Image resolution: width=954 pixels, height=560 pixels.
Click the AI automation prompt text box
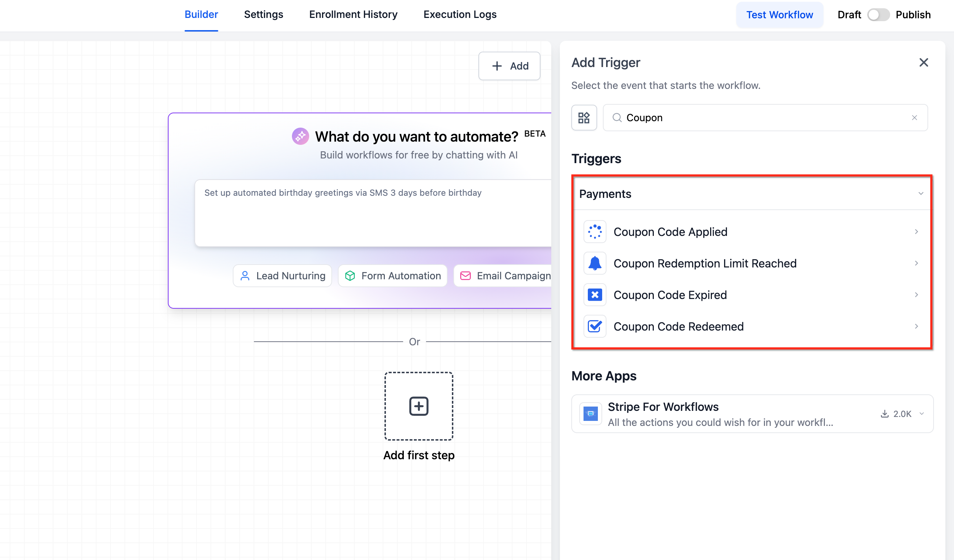click(x=373, y=213)
